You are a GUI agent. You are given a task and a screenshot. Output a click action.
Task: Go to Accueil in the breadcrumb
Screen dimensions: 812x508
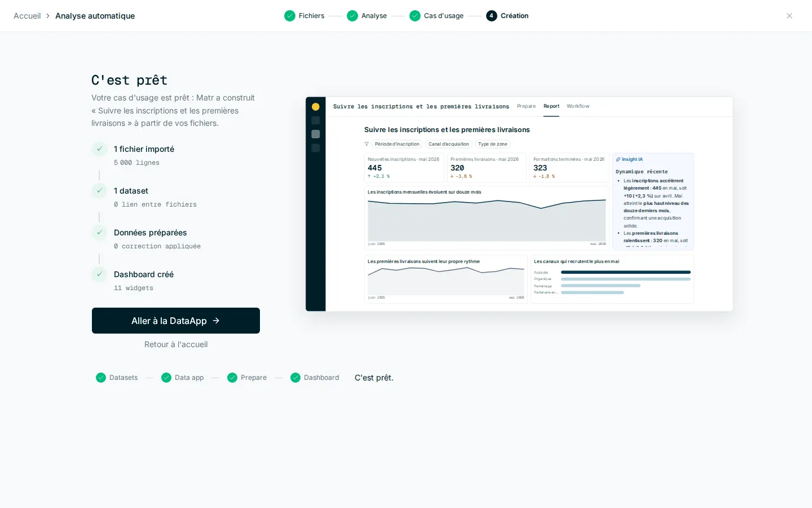coord(27,16)
